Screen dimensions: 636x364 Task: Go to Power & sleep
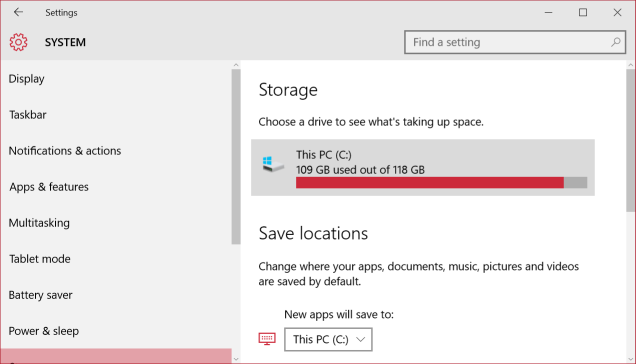[x=44, y=331]
